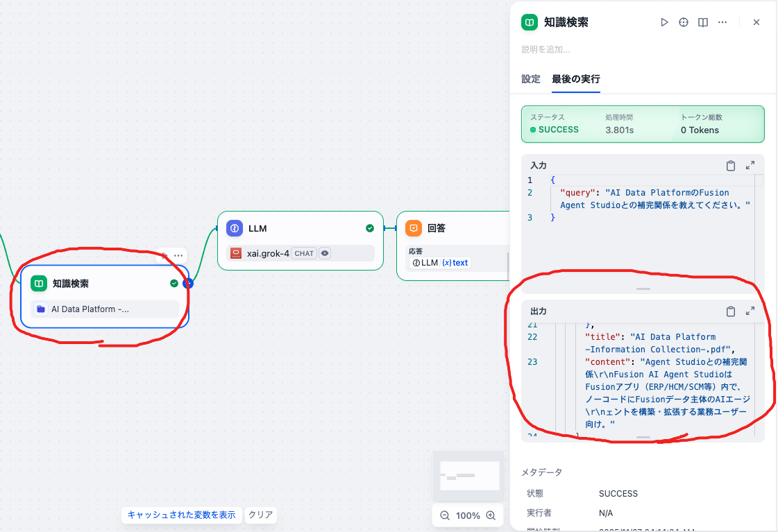Close the 知識検索 side panel

coord(756,22)
